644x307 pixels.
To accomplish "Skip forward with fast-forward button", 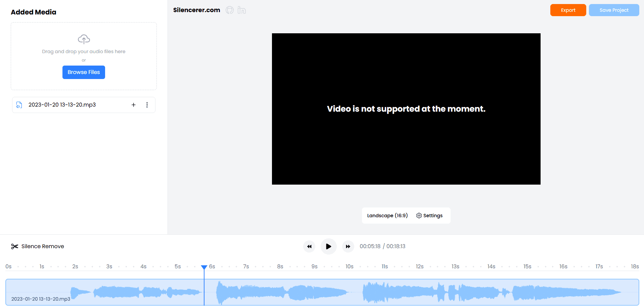I will [348, 246].
